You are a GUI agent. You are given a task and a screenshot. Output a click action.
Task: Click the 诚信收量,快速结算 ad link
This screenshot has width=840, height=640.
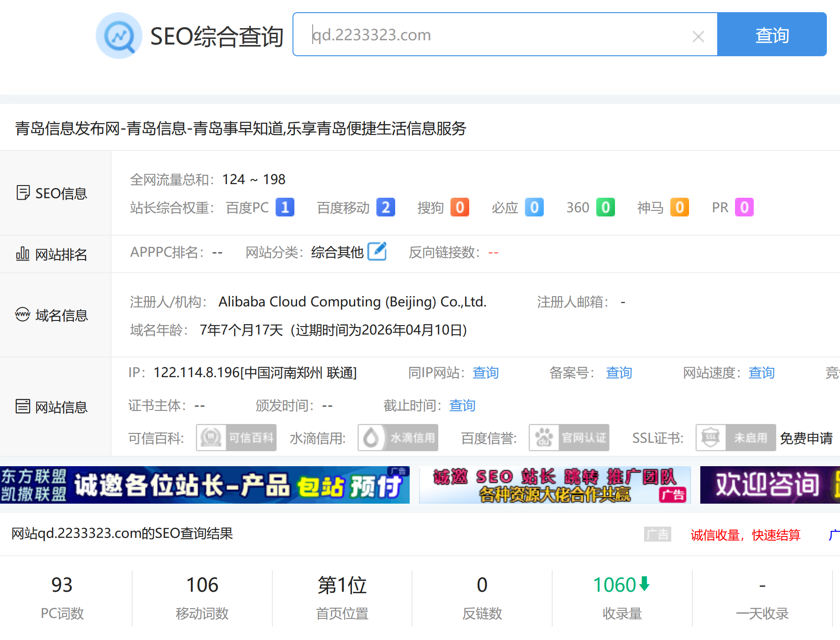click(745, 535)
